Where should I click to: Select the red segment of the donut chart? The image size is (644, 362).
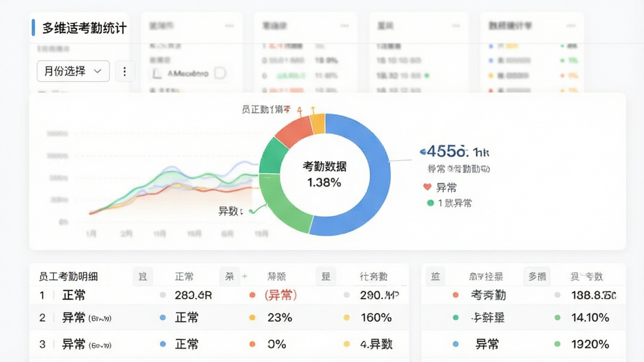point(293,131)
